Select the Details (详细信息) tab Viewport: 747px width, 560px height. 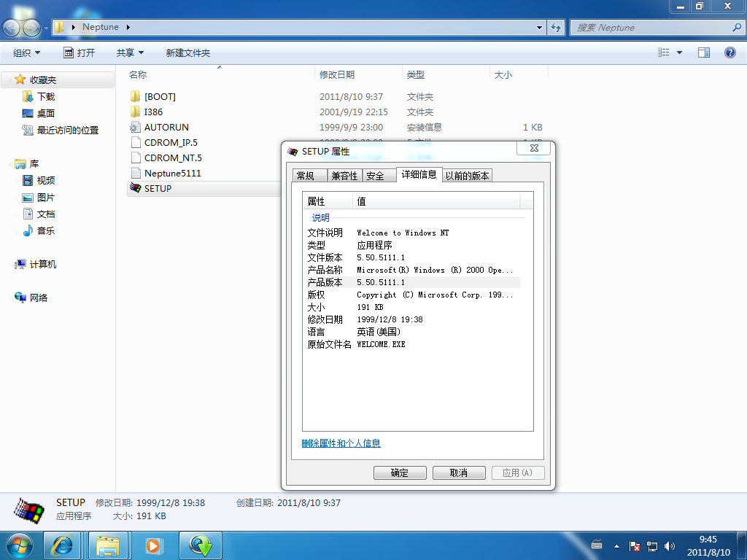coord(419,175)
